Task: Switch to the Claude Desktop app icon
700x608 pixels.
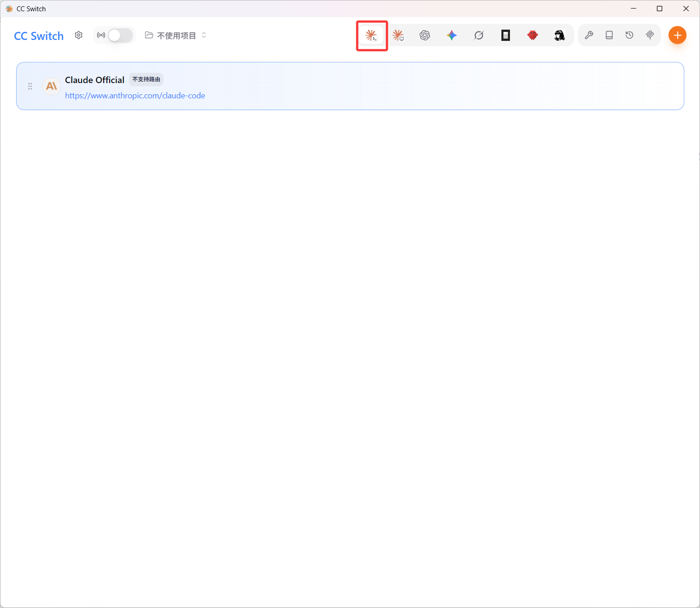Action: click(x=398, y=35)
